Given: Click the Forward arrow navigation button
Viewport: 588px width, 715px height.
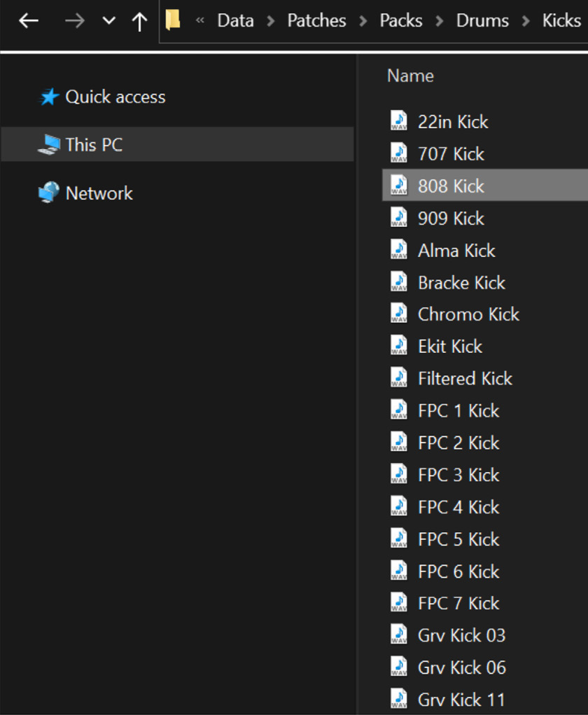Looking at the screenshot, I should [74, 21].
